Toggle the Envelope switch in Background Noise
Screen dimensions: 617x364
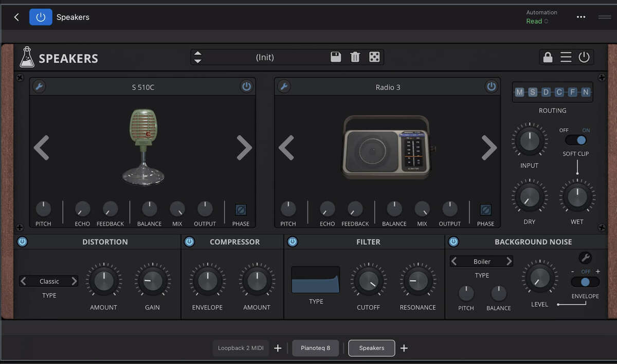(585, 282)
